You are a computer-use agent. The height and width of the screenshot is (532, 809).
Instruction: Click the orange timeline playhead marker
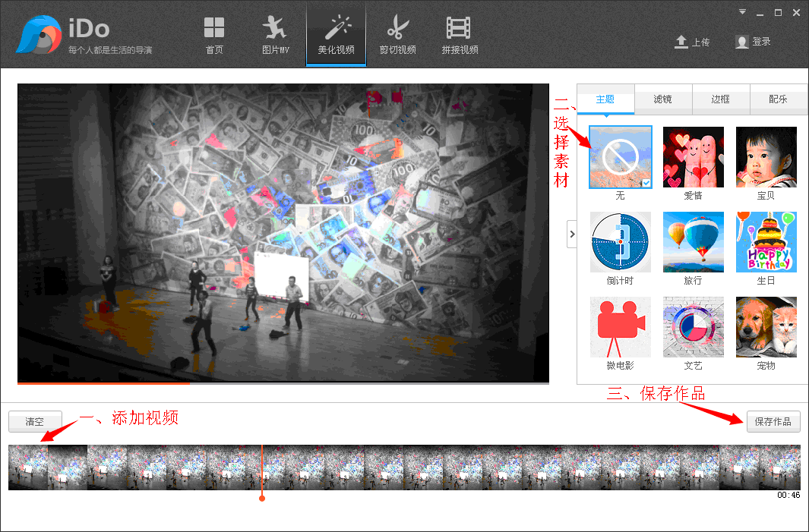point(262,499)
